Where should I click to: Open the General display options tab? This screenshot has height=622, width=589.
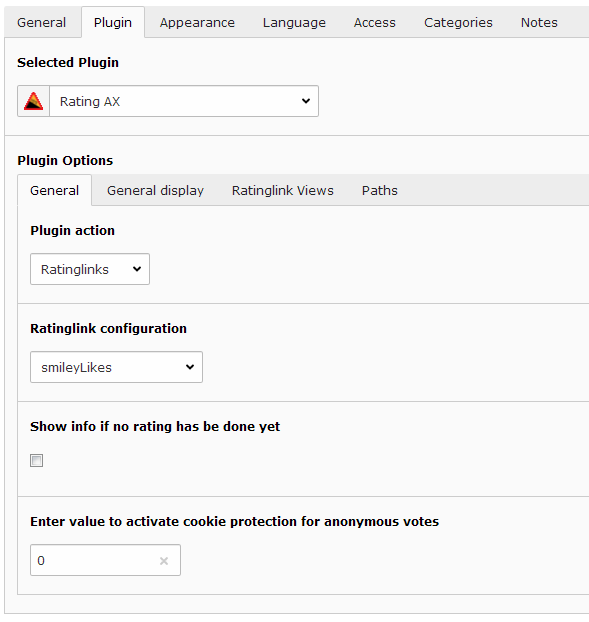pyautogui.click(x=155, y=190)
